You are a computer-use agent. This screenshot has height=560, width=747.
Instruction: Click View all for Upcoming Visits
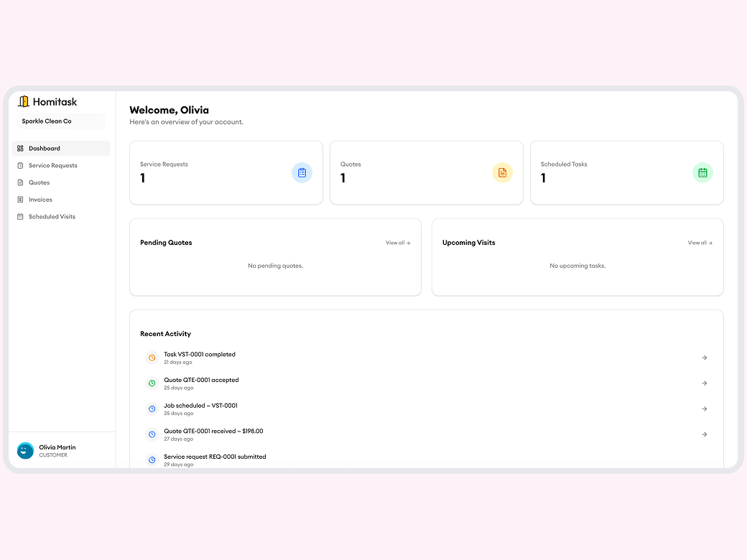(700, 243)
